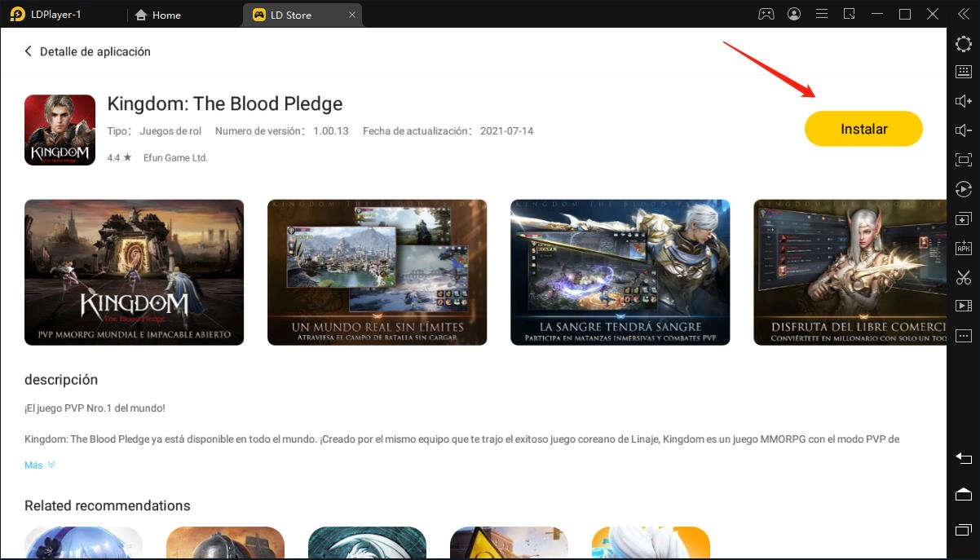
Task: Collapse the right sidebar with double-chevron
Action: pos(963,15)
